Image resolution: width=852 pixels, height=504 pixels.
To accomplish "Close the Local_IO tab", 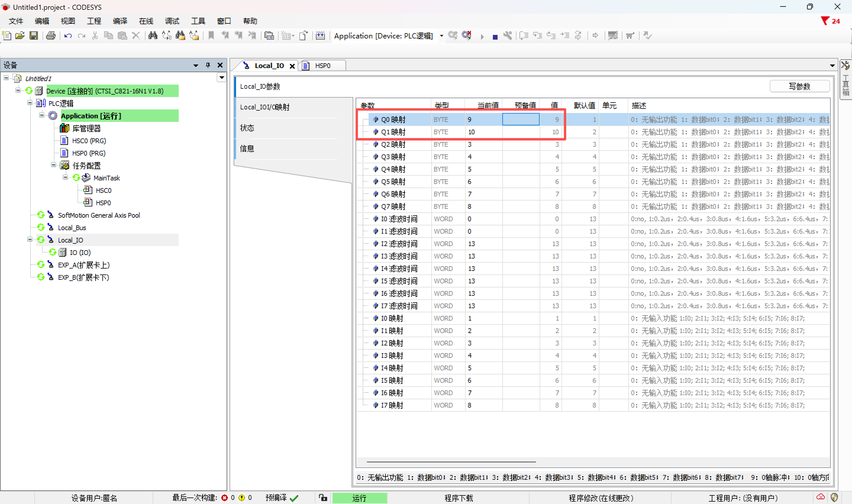I will coord(292,66).
